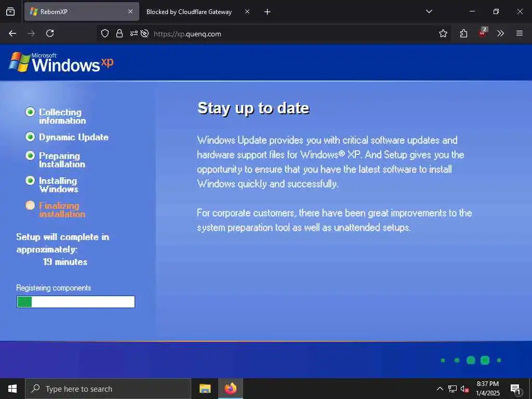Viewport: 532px width, 399px height.
Task: Bookmark this page with the star
Action: [x=443, y=33]
